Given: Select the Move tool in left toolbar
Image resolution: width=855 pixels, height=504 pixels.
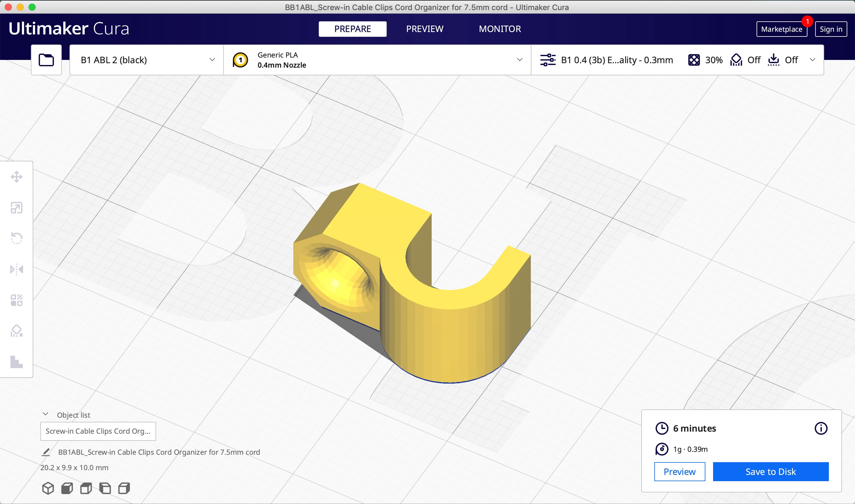Looking at the screenshot, I should (x=16, y=177).
